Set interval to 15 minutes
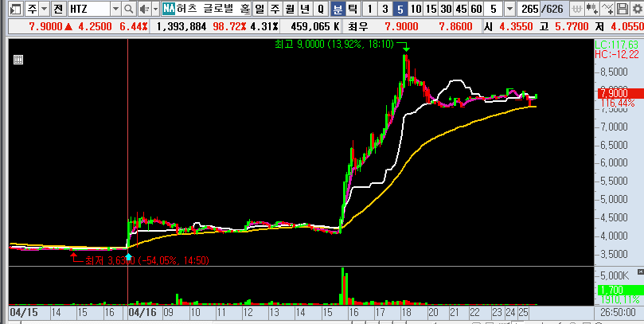This screenshot has width=644, height=324. 431,9
